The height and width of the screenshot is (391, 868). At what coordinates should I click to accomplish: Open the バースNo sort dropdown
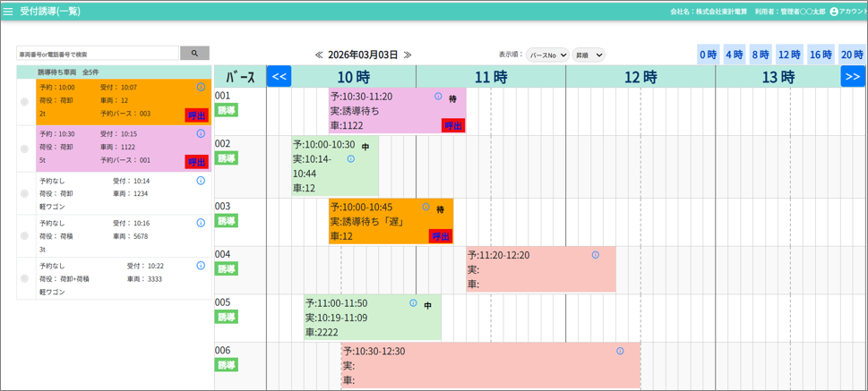(546, 55)
